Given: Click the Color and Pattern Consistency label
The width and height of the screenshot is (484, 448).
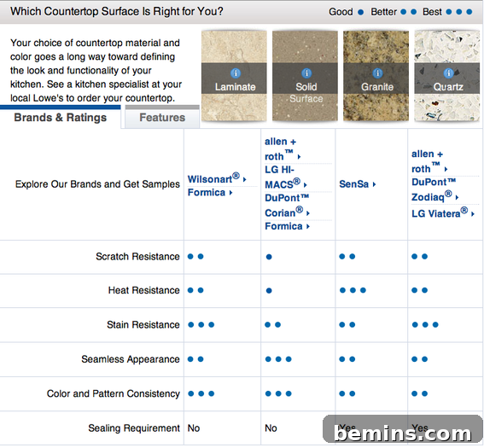Looking at the screenshot, I should pos(114,393).
